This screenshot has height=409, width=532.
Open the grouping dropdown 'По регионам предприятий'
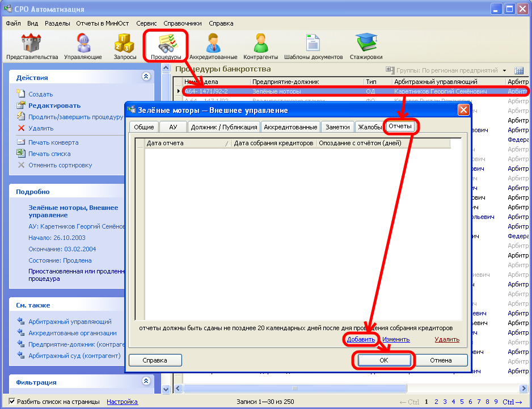tap(504, 70)
